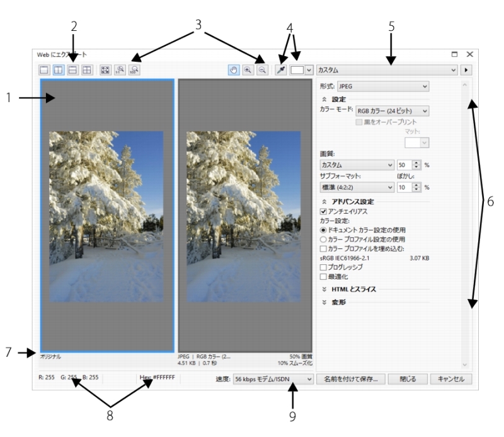Uncheck the アンチエイリアス checkbox
504x437 pixels.
(324, 211)
